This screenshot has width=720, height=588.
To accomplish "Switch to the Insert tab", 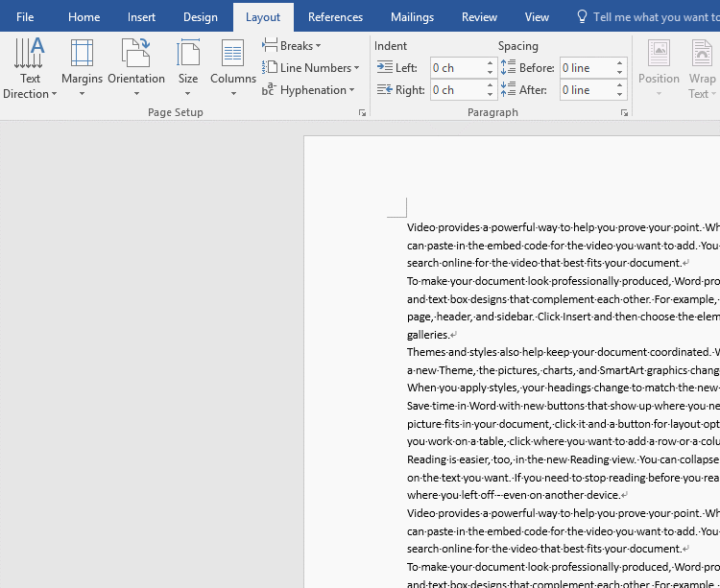I will coord(141,17).
